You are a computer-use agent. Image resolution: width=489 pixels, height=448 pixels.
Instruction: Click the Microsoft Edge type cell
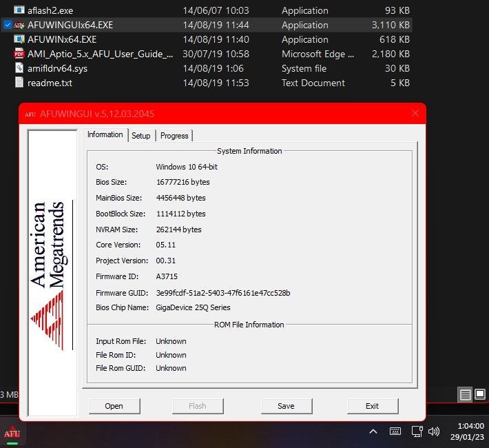(318, 54)
